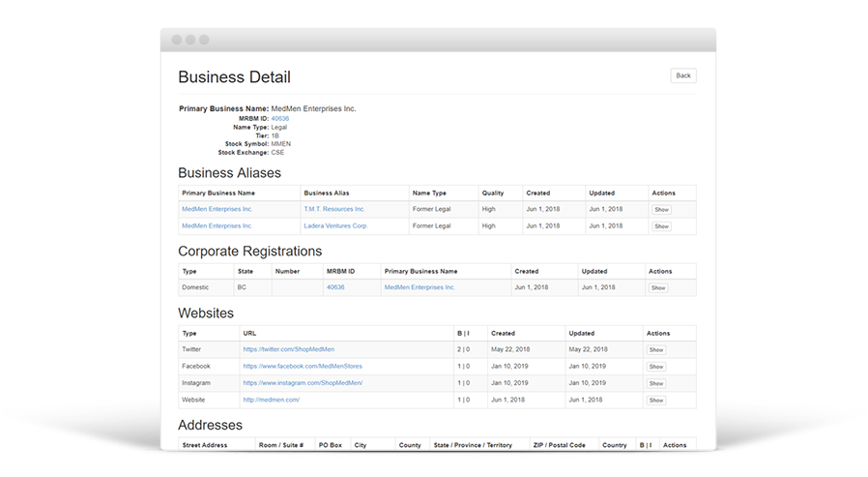Screen dimensions: 868x477
Task: Select the Street Address column header
Action: coord(205,445)
